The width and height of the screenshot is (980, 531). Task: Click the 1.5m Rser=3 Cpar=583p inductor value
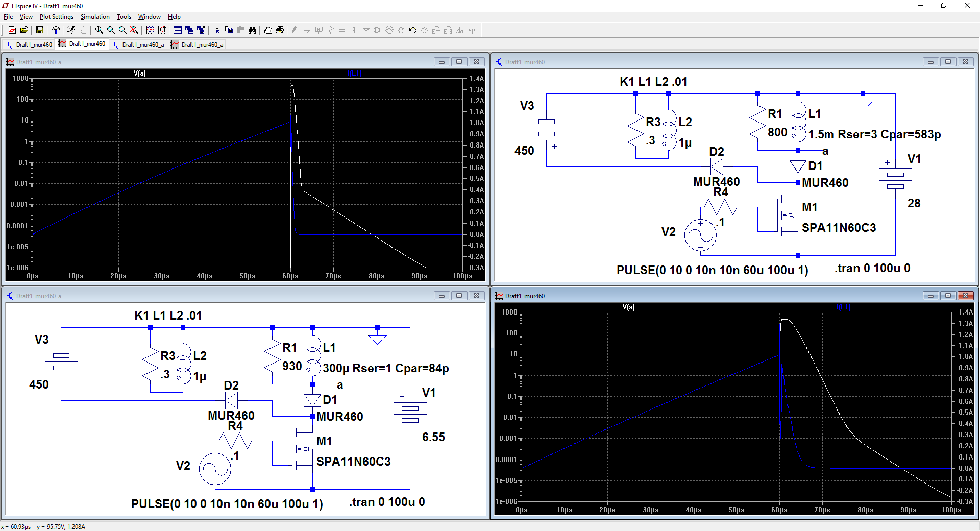(874, 134)
